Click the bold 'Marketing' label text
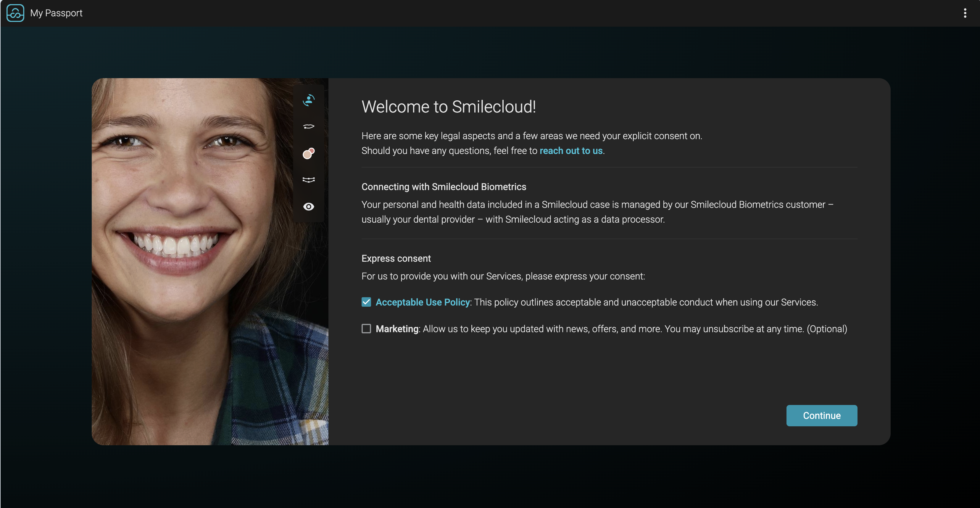This screenshot has height=508, width=980. coord(397,329)
